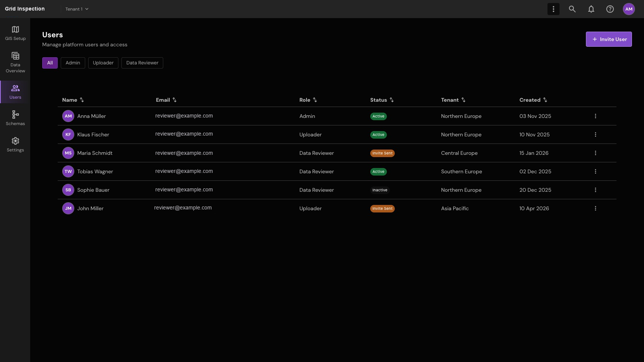Click 03 Nov 2025 created date
The width and height of the screenshot is (644, 362).
(535, 116)
